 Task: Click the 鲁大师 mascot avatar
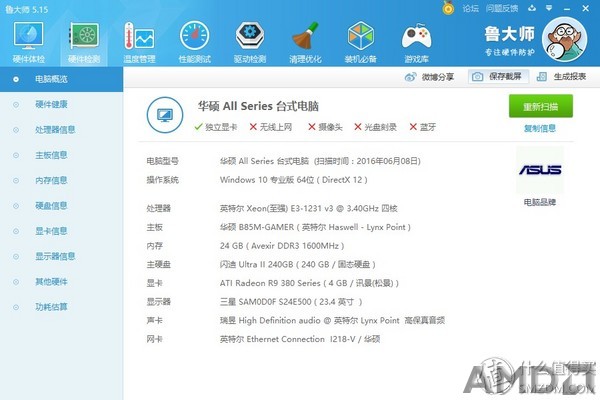click(x=564, y=39)
